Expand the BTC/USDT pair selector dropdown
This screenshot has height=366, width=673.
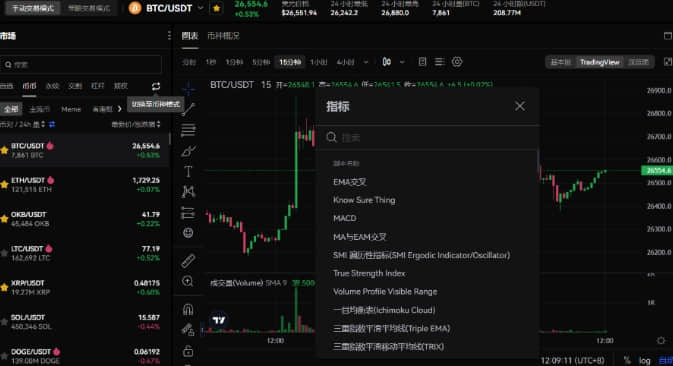[x=200, y=8]
